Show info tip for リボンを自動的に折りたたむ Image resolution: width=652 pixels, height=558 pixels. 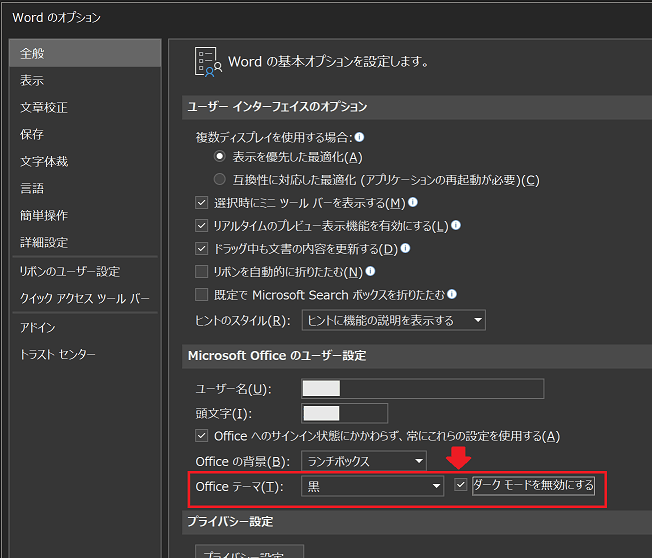click(x=370, y=271)
